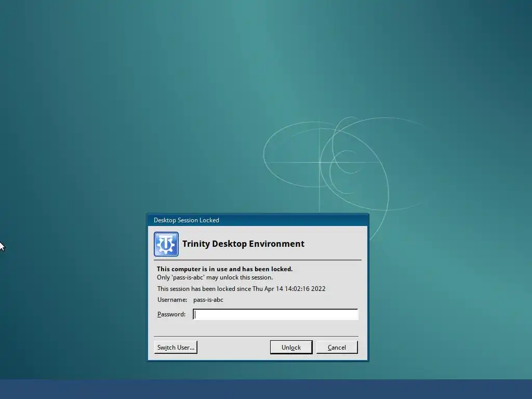Open the Switch User... dialog
Screen dimensions: 532x399
(x=176, y=347)
